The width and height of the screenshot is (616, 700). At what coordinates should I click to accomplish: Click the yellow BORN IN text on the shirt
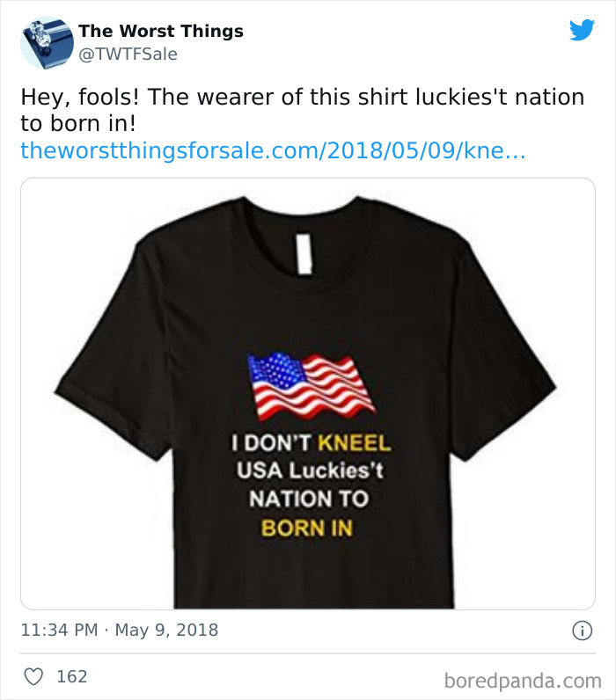306,529
